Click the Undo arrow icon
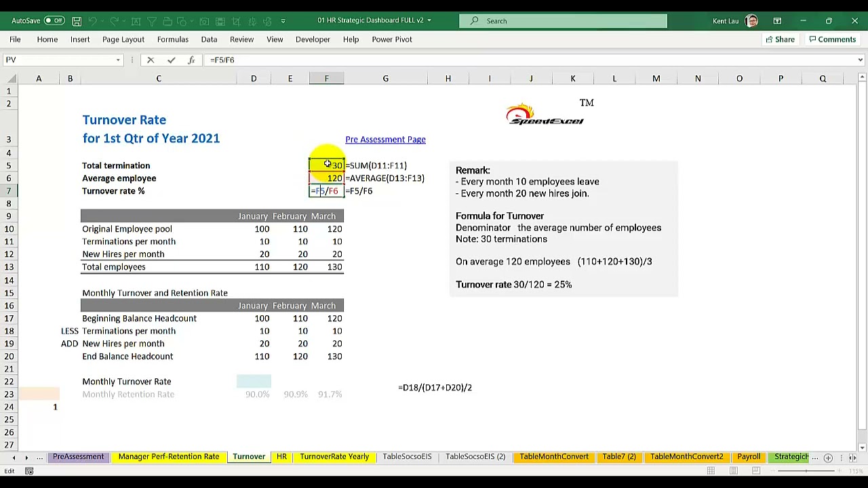The image size is (868, 488). [92, 21]
